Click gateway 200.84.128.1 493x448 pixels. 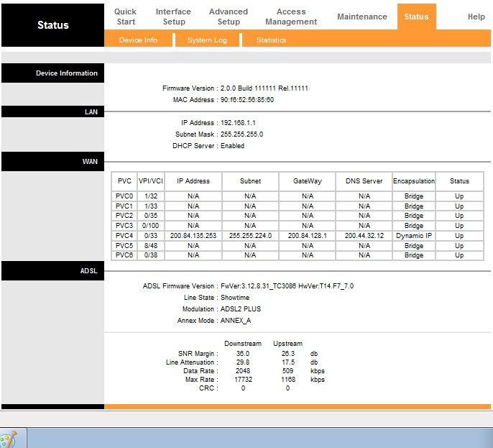click(307, 236)
